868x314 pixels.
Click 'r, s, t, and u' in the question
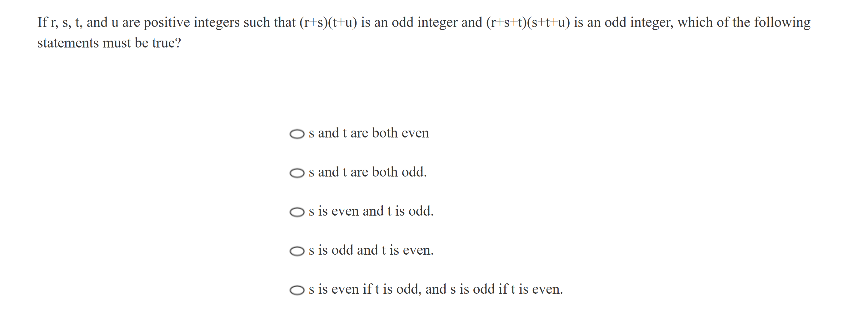click(84, 22)
